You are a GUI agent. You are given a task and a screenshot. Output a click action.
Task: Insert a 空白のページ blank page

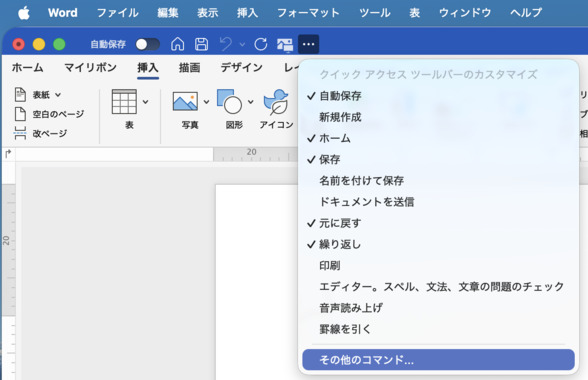click(49, 114)
